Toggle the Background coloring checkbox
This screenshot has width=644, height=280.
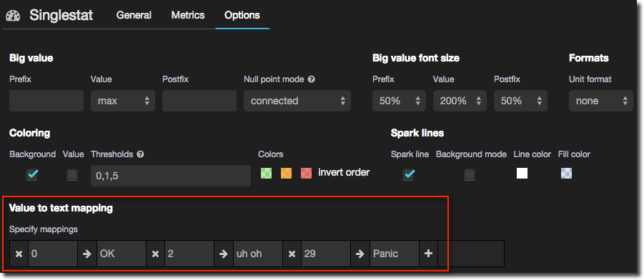32,174
